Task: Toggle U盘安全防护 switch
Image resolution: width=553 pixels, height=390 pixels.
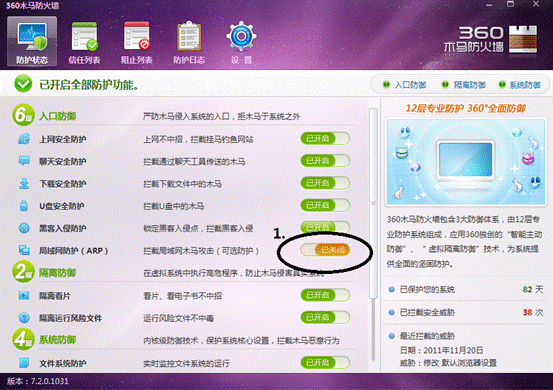Action: coord(325,205)
